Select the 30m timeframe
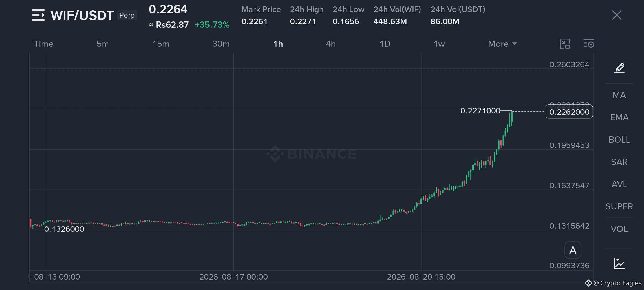Screen dimensions: 644x290 coord(221,44)
